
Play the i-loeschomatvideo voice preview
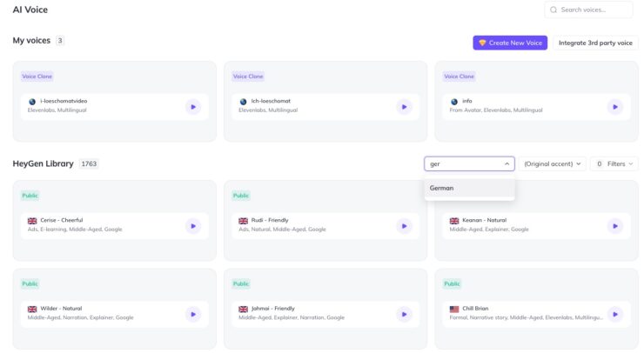tap(193, 106)
